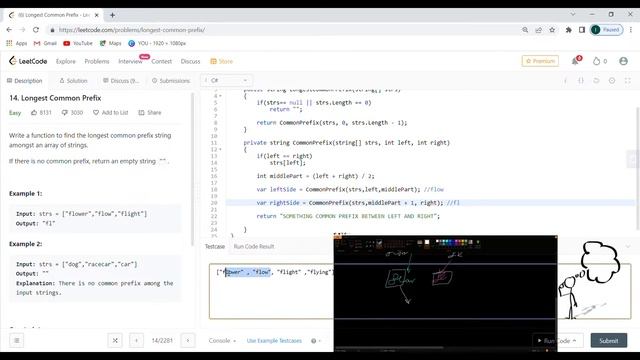The image size is (640, 360).
Task: Expand the Console dropdown
Action: (x=222, y=340)
